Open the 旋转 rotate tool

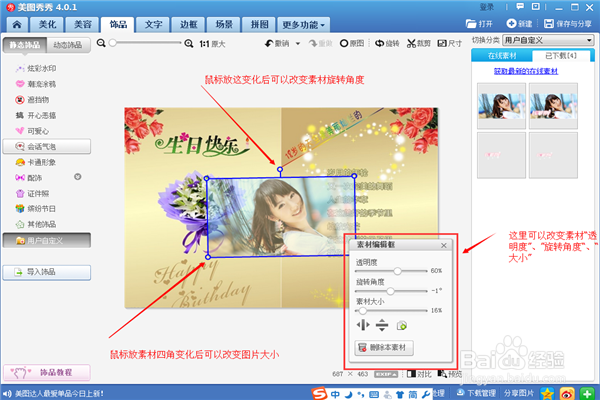point(387,43)
